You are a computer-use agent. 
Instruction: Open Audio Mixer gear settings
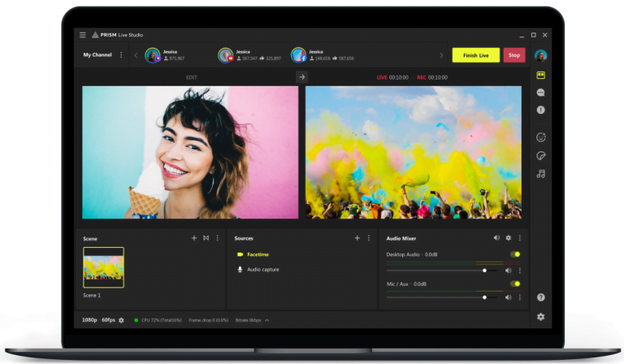(x=509, y=238)
